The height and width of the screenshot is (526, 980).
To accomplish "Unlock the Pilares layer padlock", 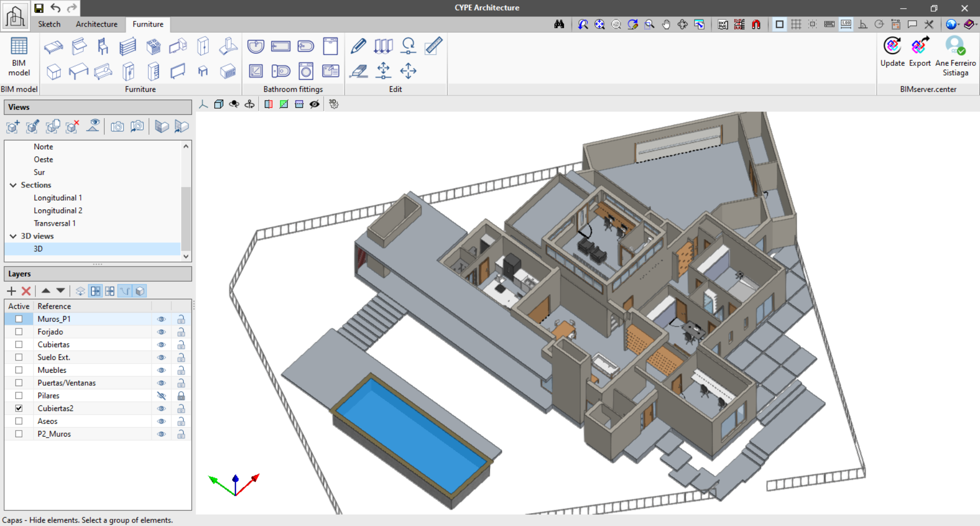I will tap(181, 396).
